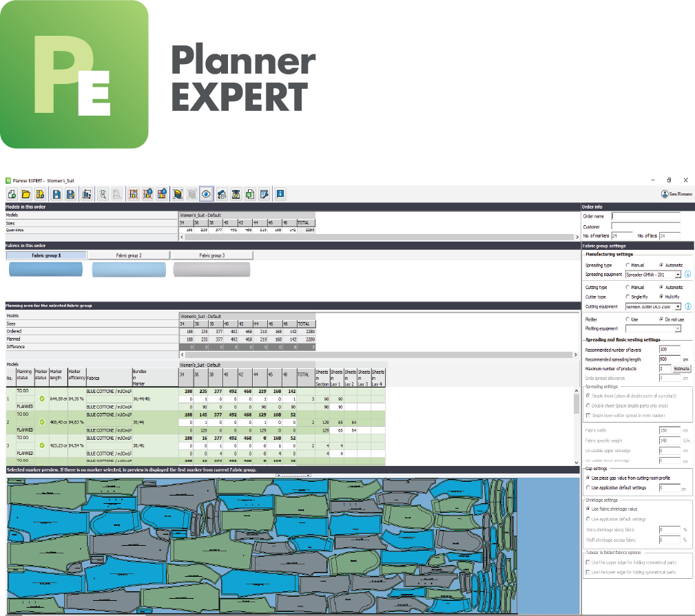This screenshot has width=695, height=616.
Task: Click the Order name input field
Action: (x=645, y=216)
